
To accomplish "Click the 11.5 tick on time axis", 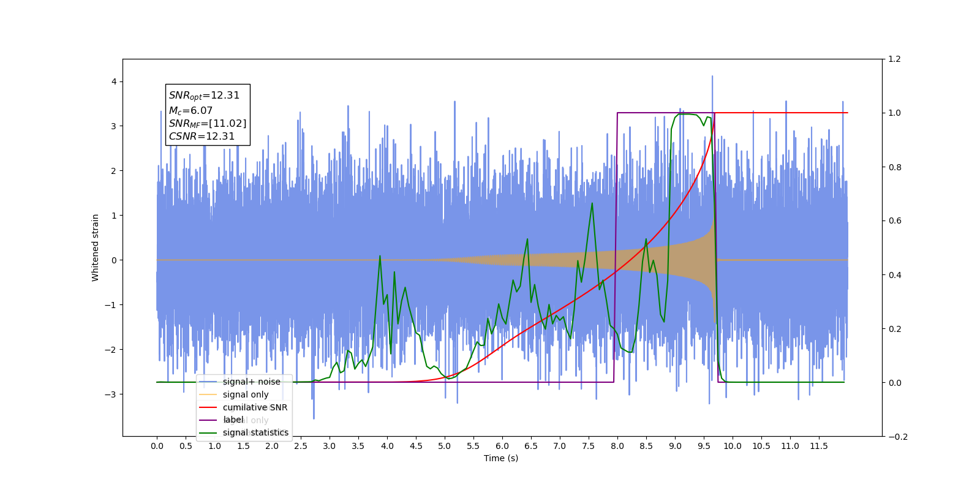I will pos(819,446).
